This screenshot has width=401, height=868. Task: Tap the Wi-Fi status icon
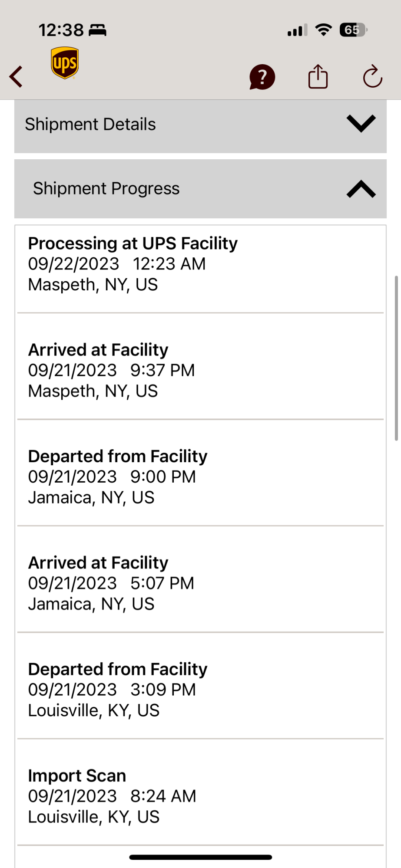[x=323, y=30]
